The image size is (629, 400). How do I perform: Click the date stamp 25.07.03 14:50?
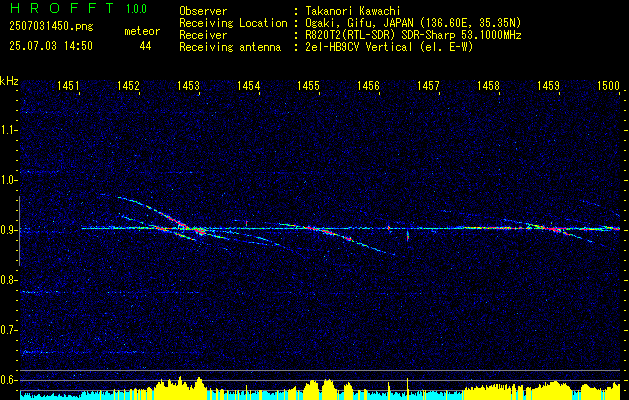click(51, 46)
